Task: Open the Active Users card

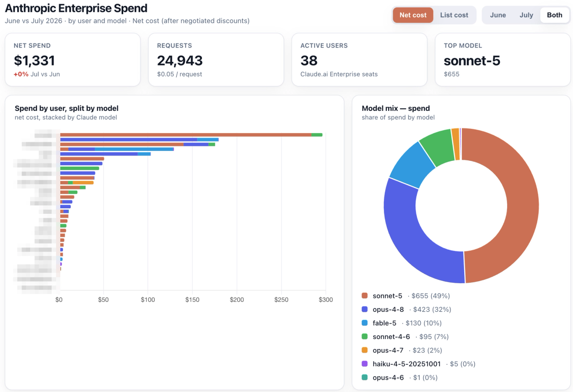Action: tap(359, 60)
